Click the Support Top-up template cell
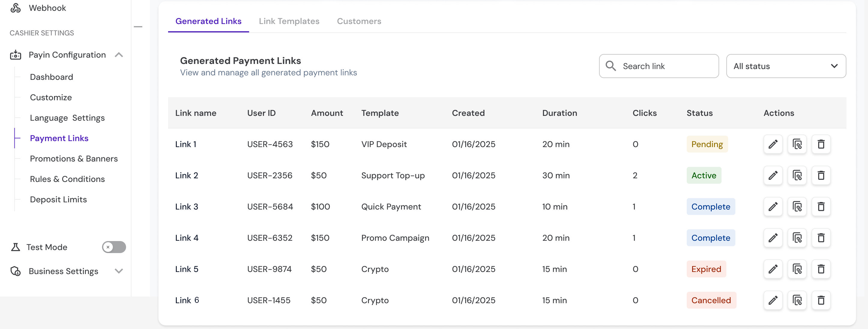Viewport: 868px width, 329px height. [x=393, y=175]
